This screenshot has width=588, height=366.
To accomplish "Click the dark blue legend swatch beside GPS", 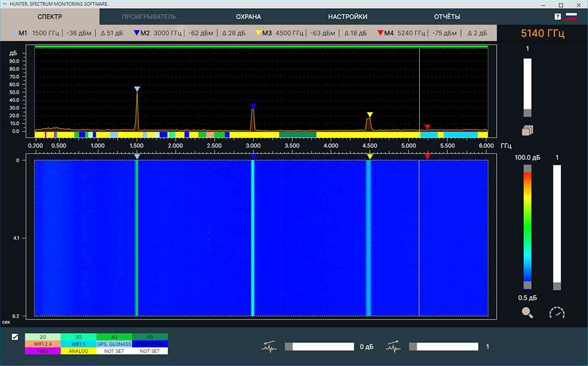I will click(x=150, y=344).
